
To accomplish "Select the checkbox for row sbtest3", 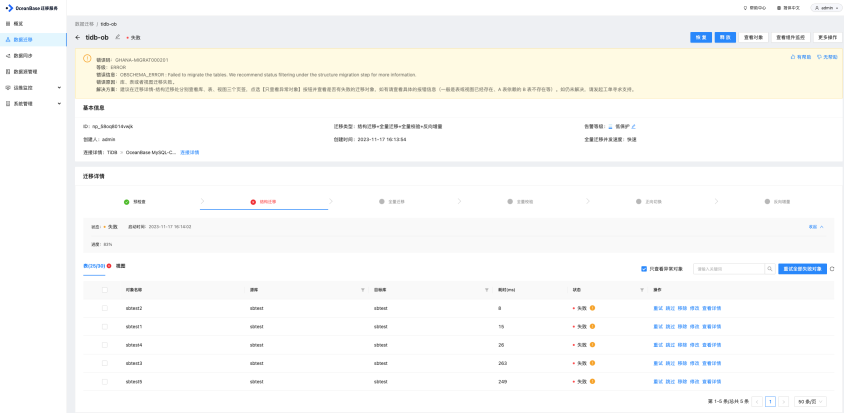I will pyautogui.click(x=104, y=363).
